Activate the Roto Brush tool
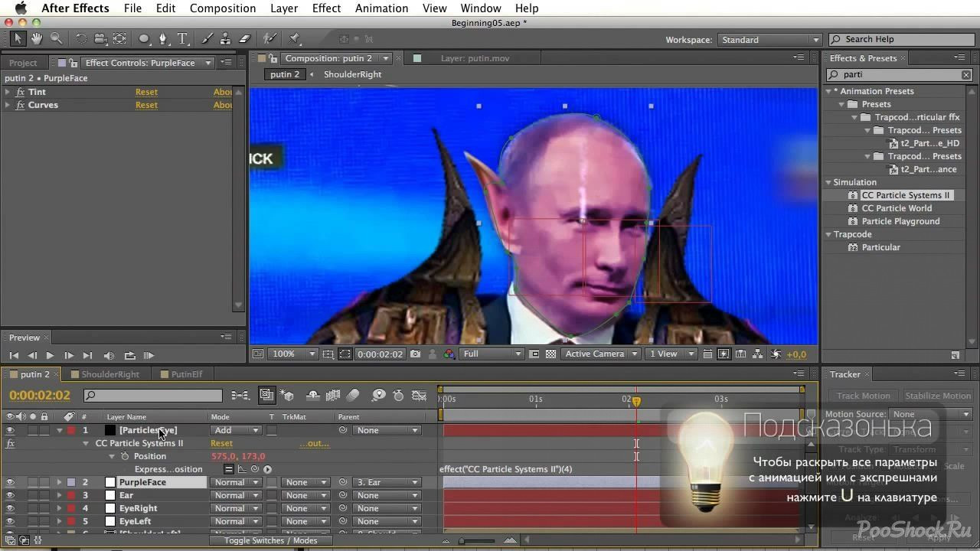The width and height of the screenshot is (980, 551). (x=269, y=37)
